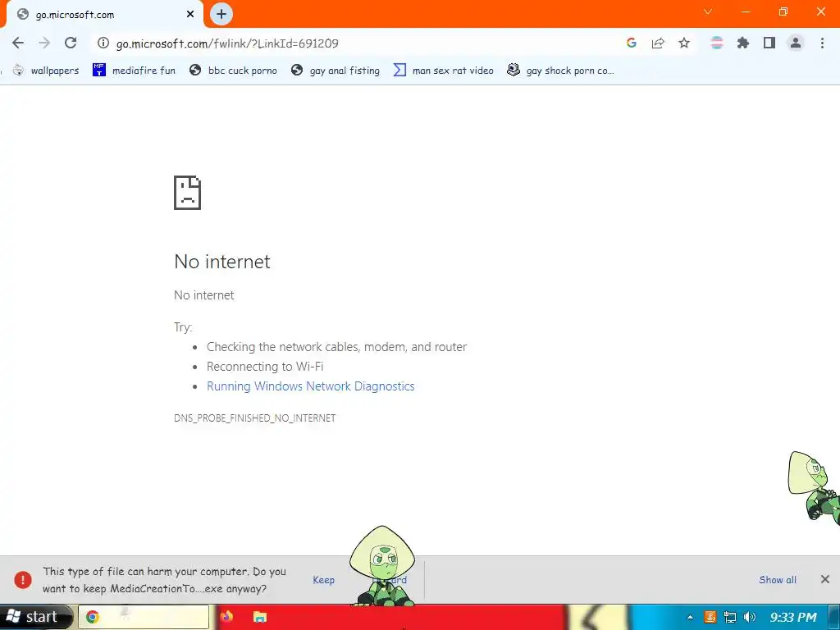The height and width of the screenshot is (630, 840).
Task: Open the mediafire fun bookmark
Action: pyautogui.click(x=134, y=71)
